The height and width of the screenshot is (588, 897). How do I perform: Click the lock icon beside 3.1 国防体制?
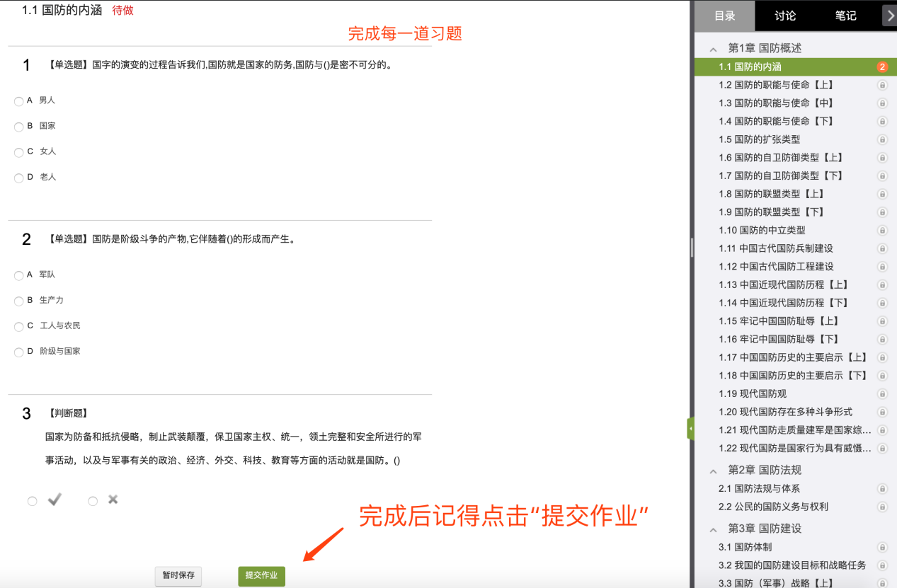tap(882, 547)
